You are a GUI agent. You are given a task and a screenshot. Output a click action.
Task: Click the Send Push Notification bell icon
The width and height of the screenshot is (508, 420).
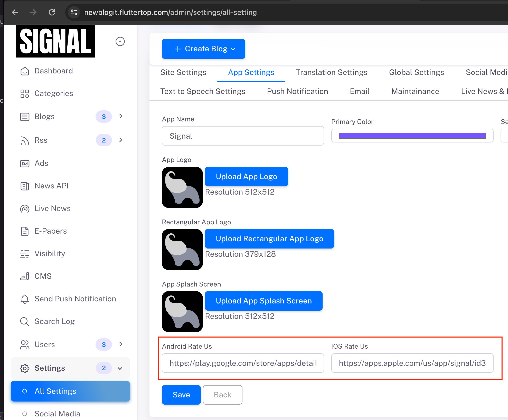pyautogui.click(x=25, y=299)
